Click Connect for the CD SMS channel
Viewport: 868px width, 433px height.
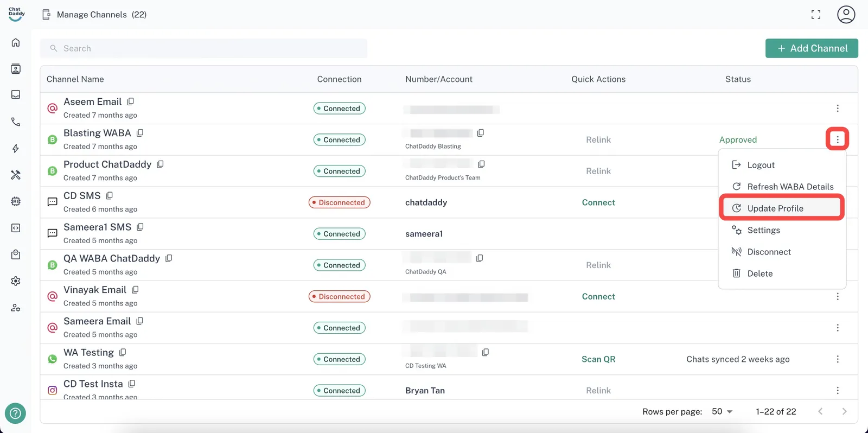598,202
